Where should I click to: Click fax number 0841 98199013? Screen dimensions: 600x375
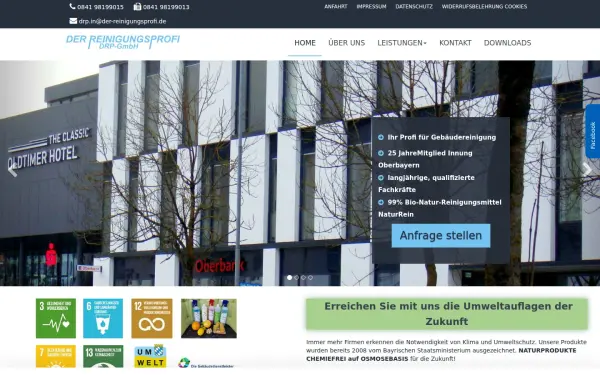tap(166, 7)
